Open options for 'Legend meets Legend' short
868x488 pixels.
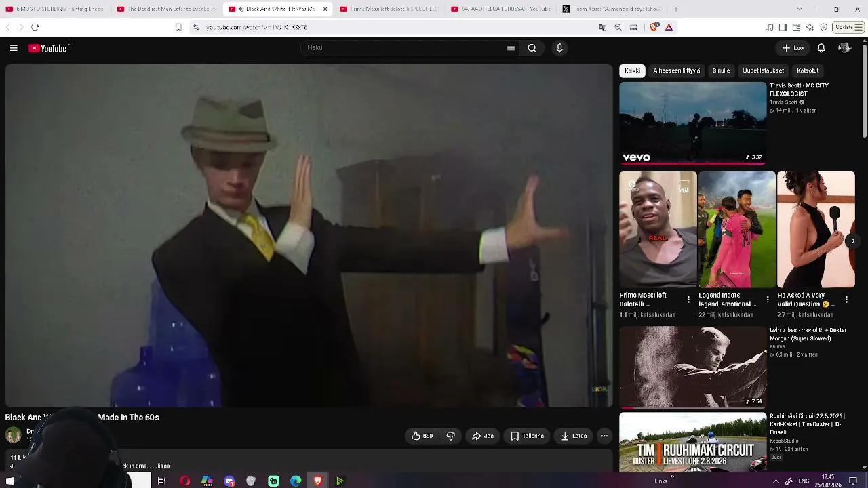coord(768,300)
